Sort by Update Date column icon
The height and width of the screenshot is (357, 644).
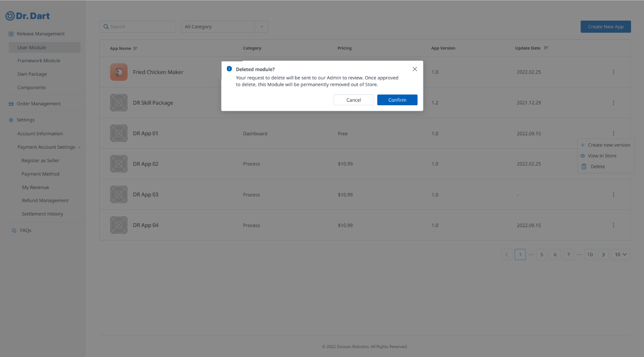click(x=546, y=48)
